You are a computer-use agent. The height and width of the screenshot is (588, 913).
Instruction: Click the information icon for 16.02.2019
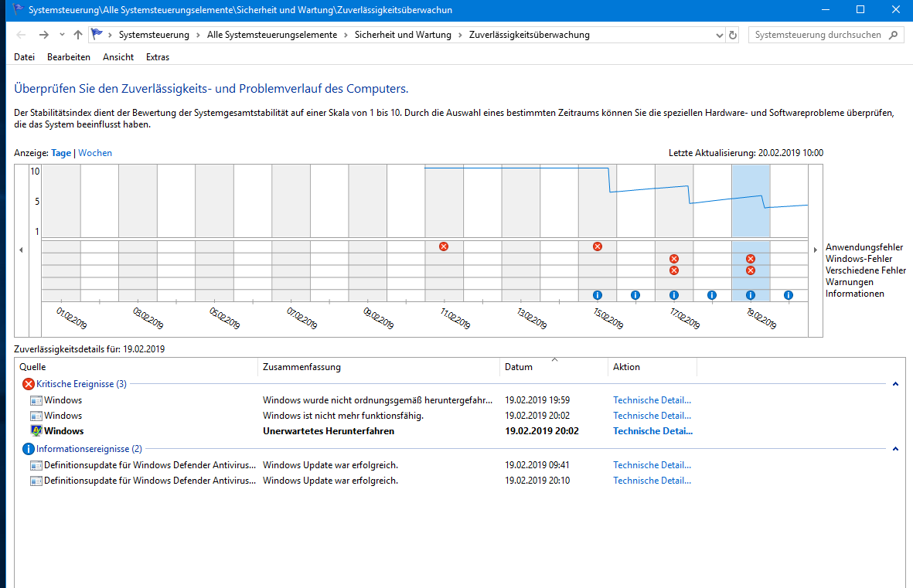(635, 295)
